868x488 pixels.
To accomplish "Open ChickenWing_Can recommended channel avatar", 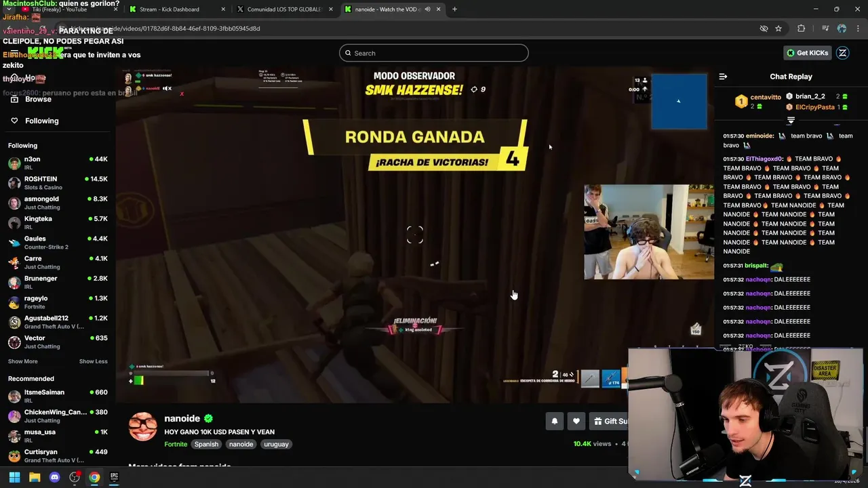I will pyautogui.click(x=14, y=416).
